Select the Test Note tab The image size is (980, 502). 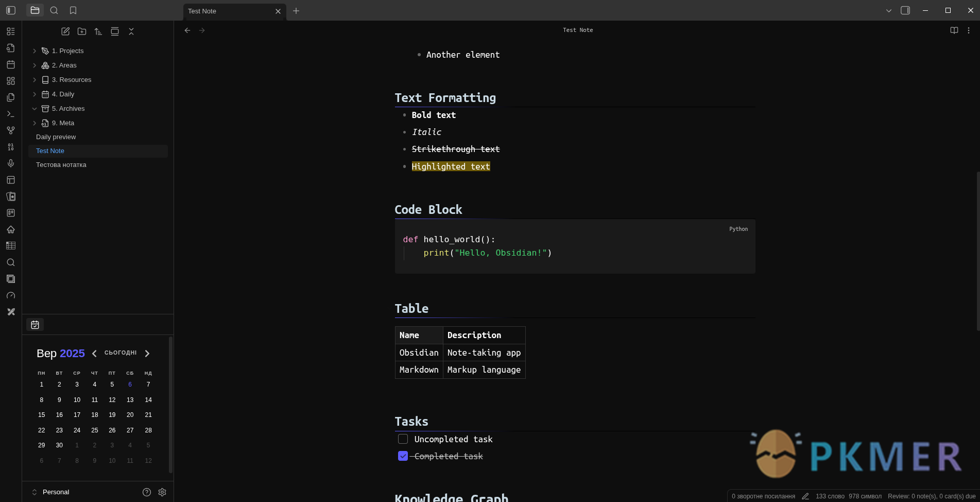coord(227,11)
